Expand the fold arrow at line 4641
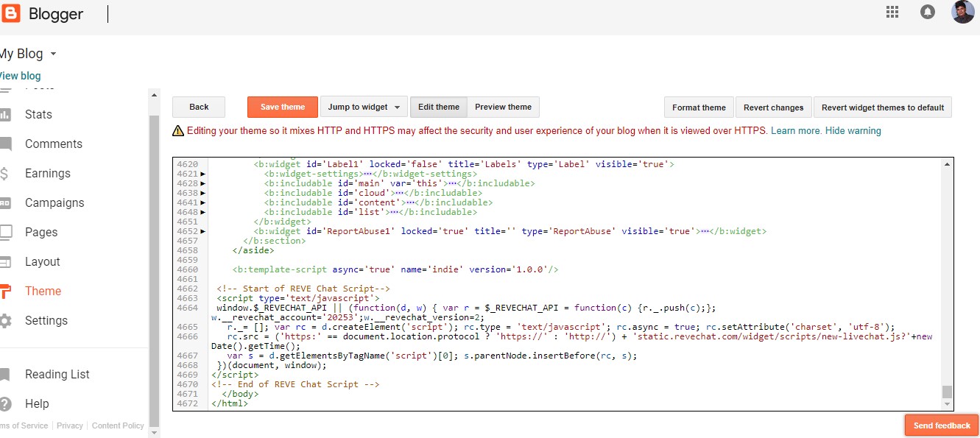Screen dimensions: 980x438 (202, 202)
